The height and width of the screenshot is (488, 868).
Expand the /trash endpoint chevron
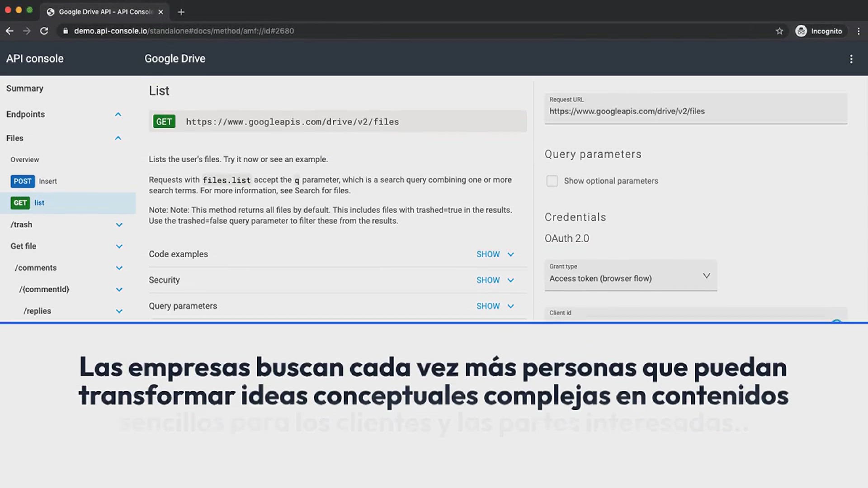[x=119, y=225]
